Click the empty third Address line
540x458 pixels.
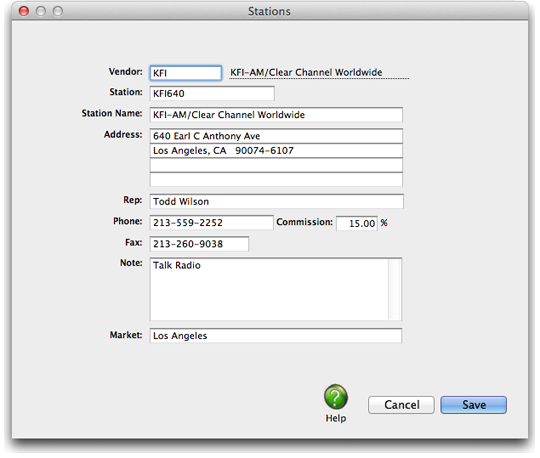click(x=276, y=165)
